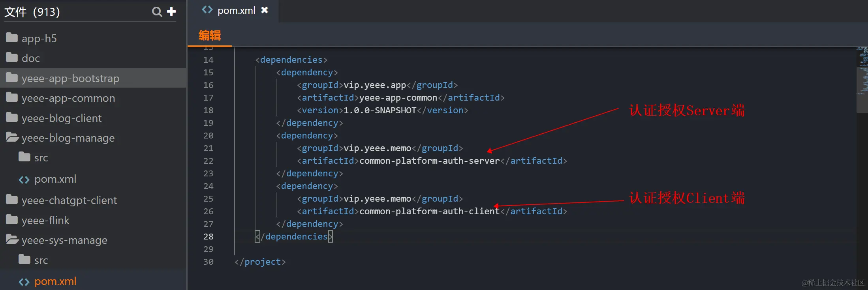Click the yeee-chatgpt-client folder icon
Image resolution: width=868 pixels, height=290 pixels.
12,200
